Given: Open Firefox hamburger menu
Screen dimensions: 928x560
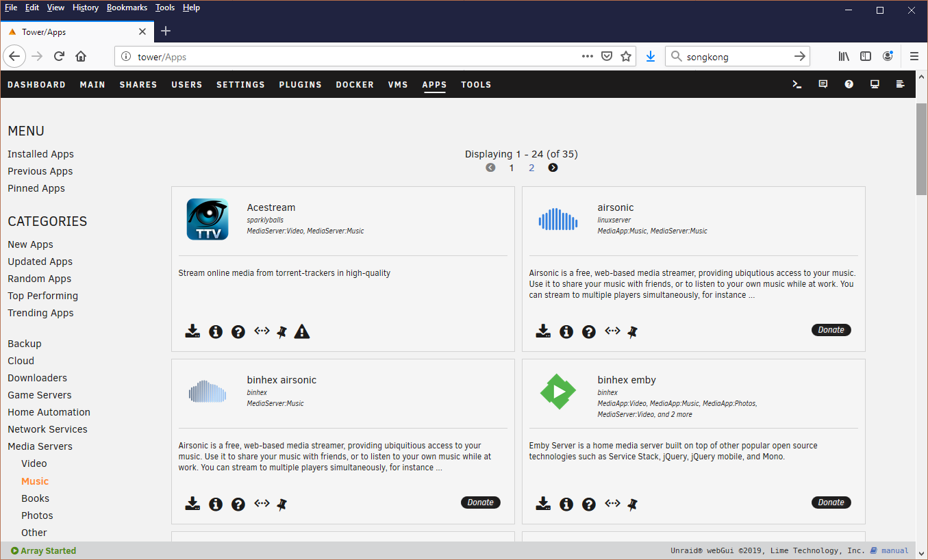Looking at the screenshot, I should (x=914, y=57).
